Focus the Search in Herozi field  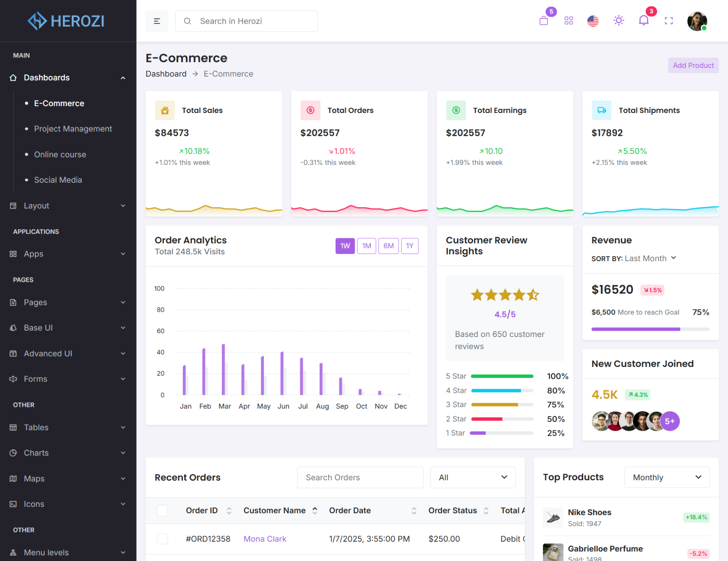(x=246, y=21)
